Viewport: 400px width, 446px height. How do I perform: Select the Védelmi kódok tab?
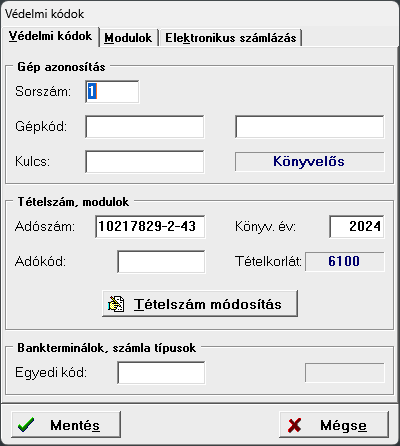click(x=50, y=36)
